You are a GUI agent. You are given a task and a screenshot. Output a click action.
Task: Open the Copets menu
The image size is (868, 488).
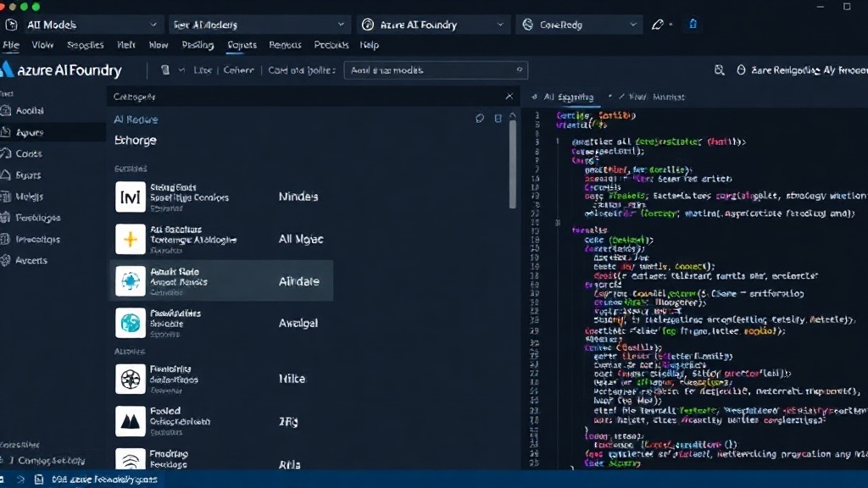[242, 45]
